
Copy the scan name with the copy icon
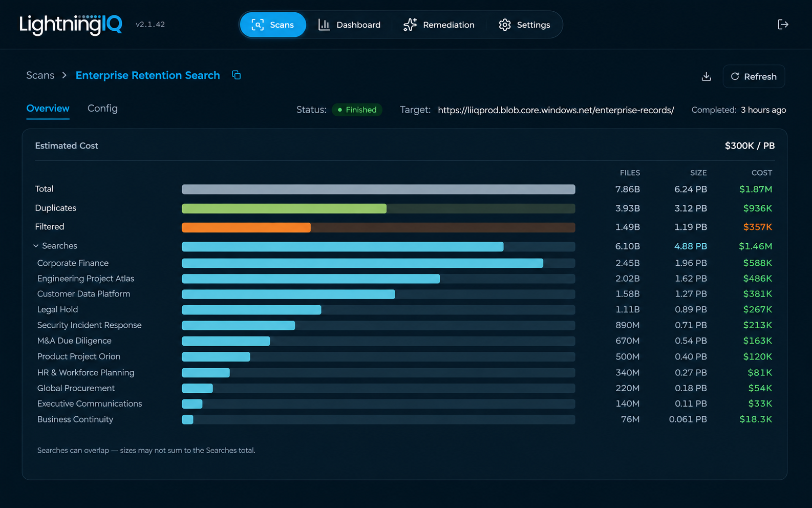pos(236,75)
